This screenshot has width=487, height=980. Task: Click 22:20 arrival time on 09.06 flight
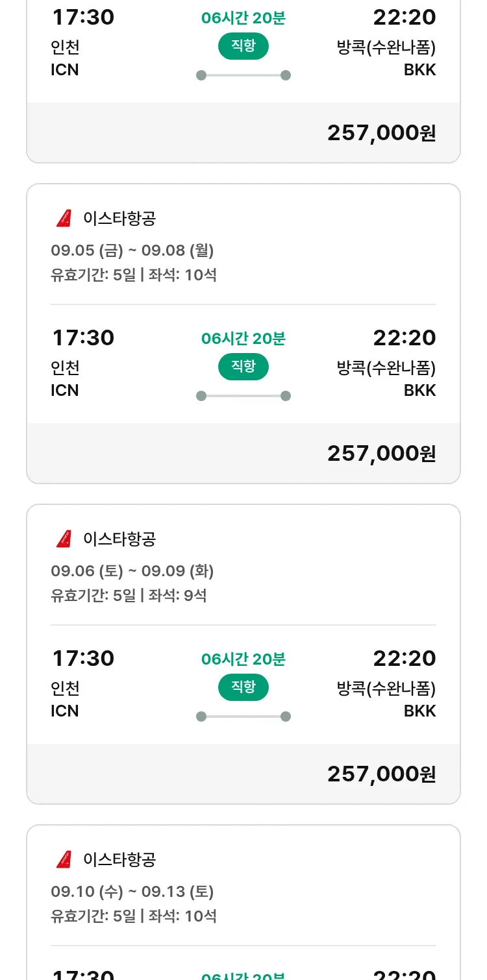[404, 659]
